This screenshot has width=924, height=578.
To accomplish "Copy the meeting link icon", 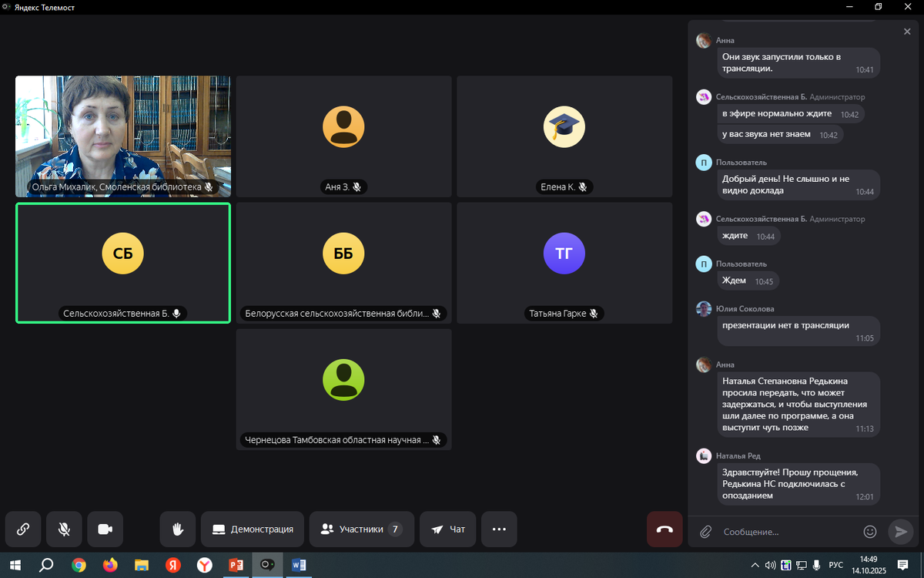I will tap(23, 529).
